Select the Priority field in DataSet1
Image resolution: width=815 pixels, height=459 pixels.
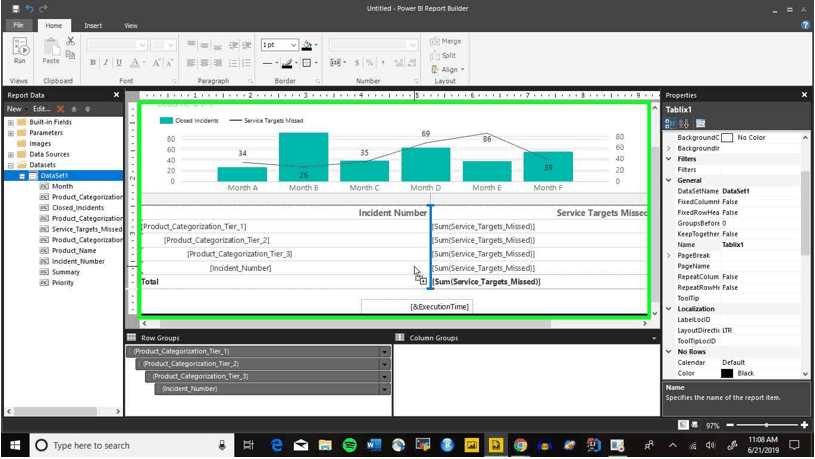point(62,283)
